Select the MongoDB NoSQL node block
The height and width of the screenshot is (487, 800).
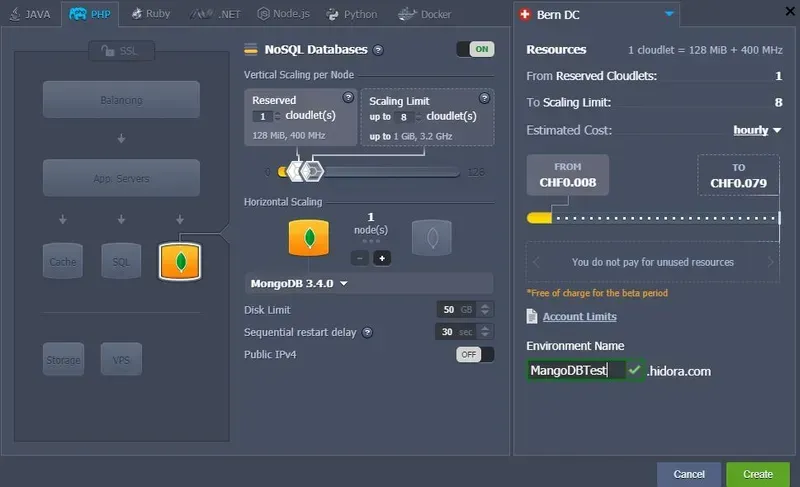(x=180, y=262)
